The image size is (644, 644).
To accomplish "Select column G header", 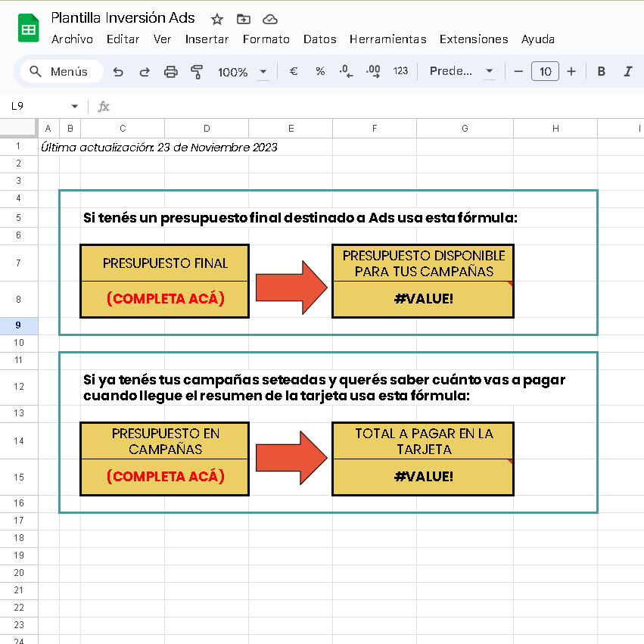I will [465, 129].
